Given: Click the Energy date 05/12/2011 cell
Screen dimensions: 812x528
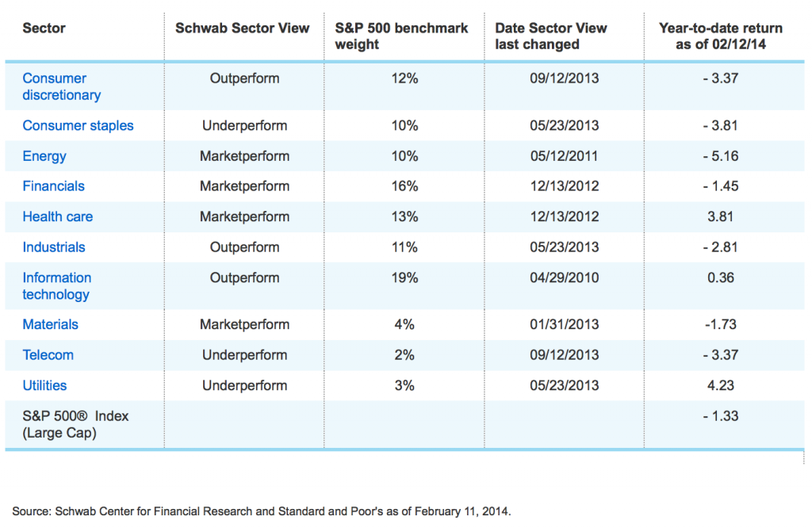Looking at the screenshot, I should click(x=564, y=156).
